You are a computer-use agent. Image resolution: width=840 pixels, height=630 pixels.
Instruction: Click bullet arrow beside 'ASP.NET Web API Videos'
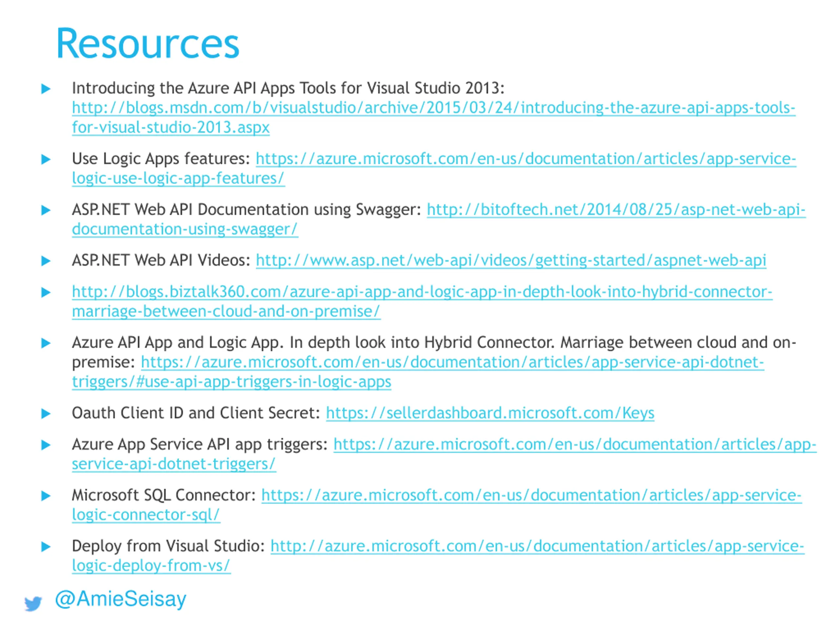(x=46, y=261)
